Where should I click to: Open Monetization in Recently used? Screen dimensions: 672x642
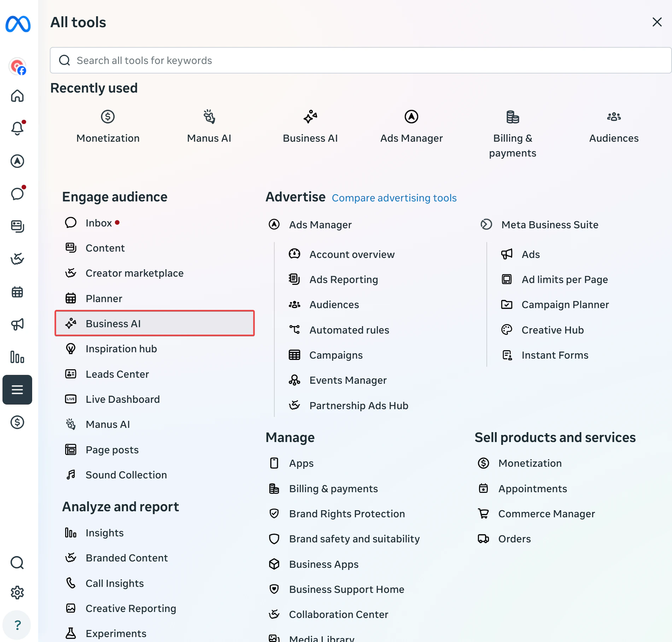[x=108, y=127]
